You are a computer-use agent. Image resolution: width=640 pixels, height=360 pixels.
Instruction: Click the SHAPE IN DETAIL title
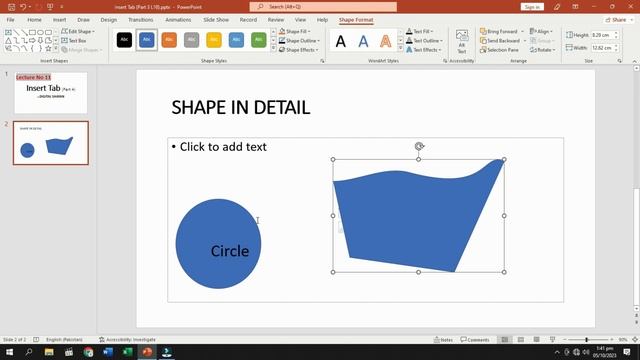(240, 108)
